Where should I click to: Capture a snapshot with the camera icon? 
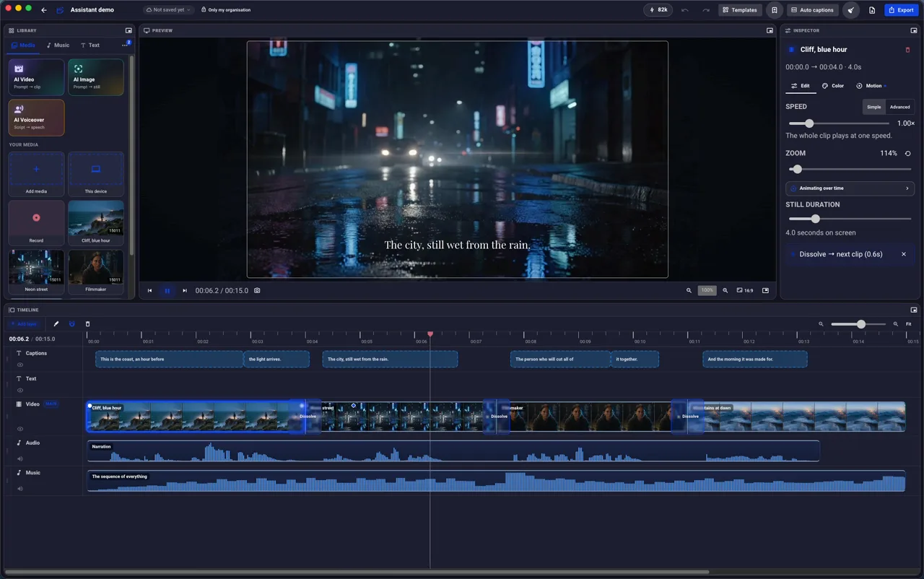[x=257, y=291]
